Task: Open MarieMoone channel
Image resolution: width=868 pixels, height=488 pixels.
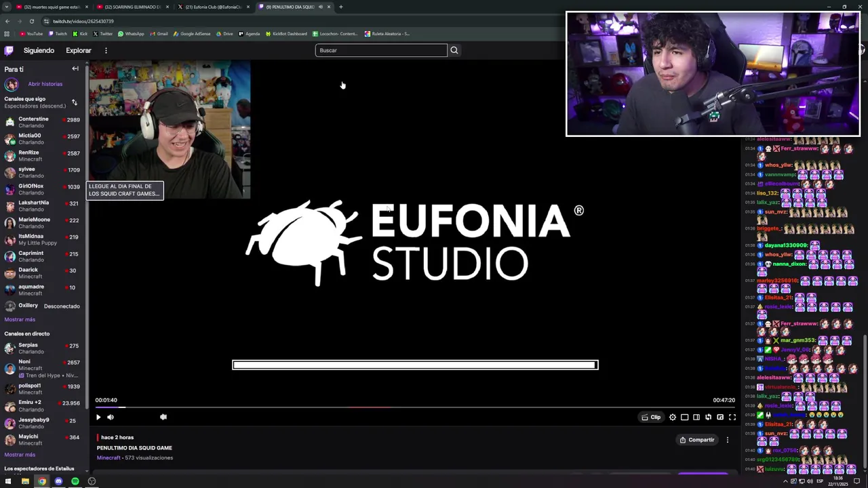Action: click(x=42, y=223)
